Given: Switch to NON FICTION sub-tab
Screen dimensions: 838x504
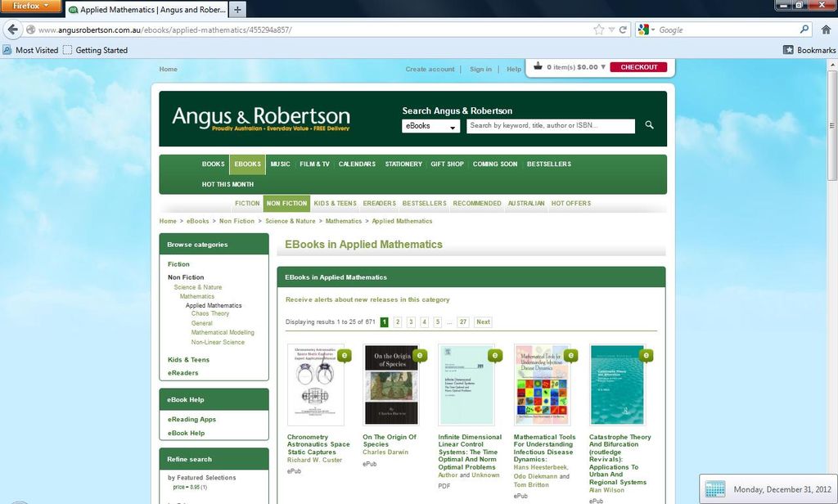Looking at the screenshot, I should (286, 204).
